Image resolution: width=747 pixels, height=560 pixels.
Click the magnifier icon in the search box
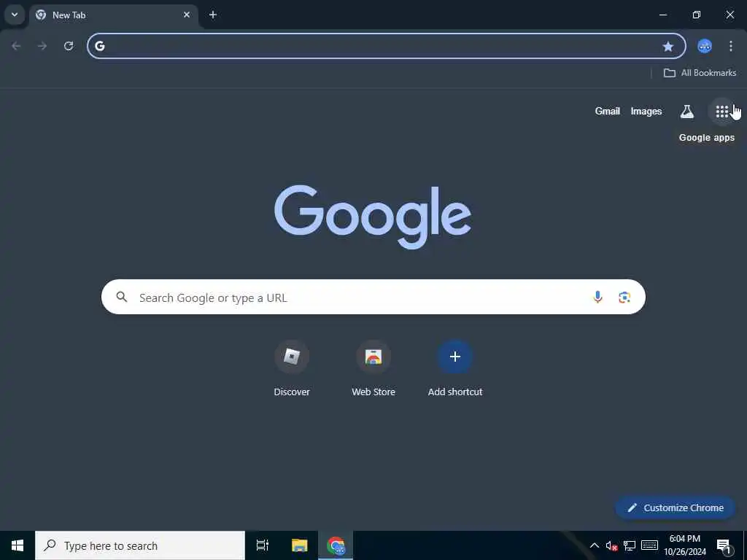tap(122, 297)
